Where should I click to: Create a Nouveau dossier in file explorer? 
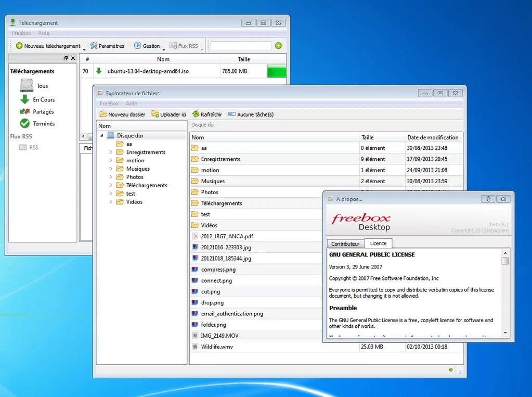point(122,114)
